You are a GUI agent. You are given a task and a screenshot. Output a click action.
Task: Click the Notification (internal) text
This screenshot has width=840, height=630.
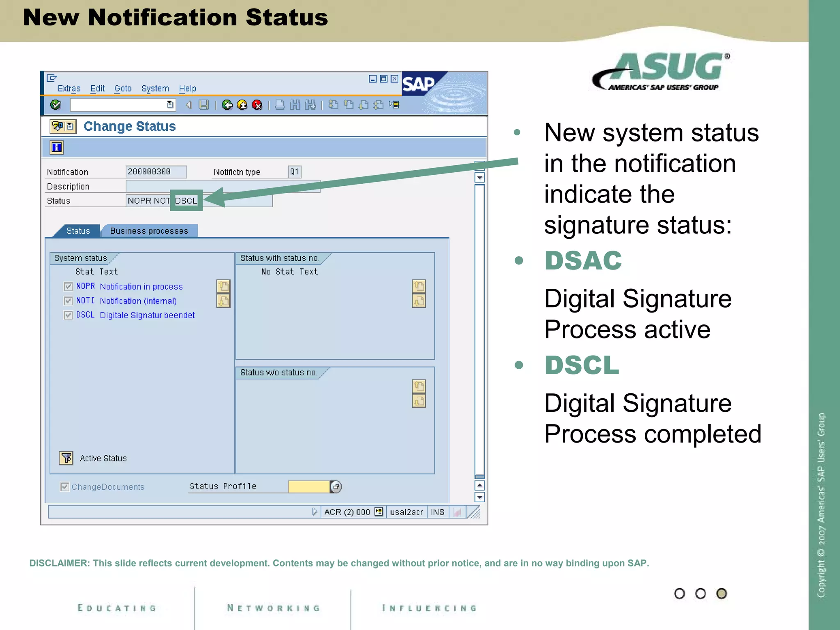pos(138,301)
